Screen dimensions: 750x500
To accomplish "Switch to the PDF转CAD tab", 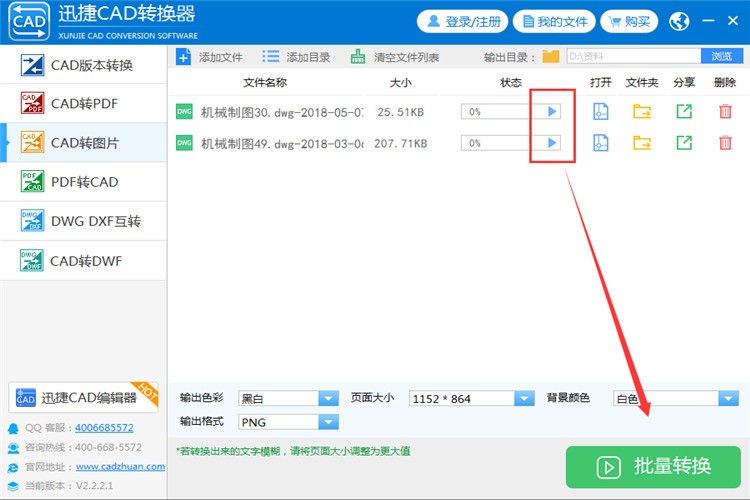I will point(84,182).
